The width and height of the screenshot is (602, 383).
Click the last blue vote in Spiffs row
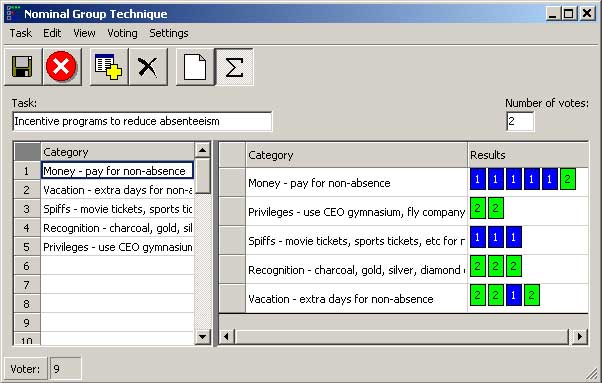click(x=514, y=237)
